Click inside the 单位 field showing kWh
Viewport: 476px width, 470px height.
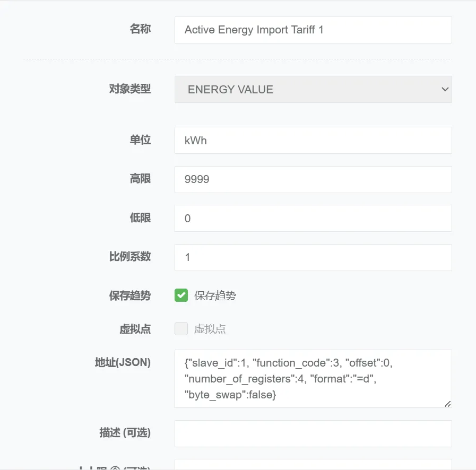313,140
